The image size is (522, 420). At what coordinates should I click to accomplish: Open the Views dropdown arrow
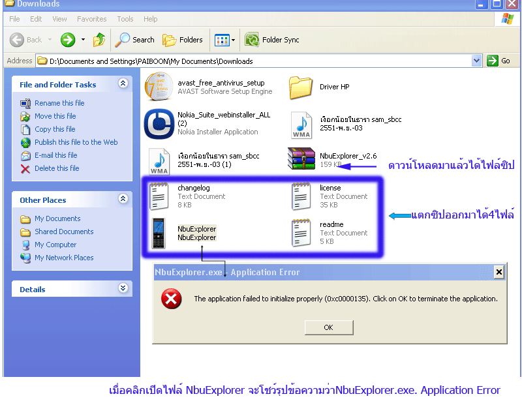click(x=234, y=40)
